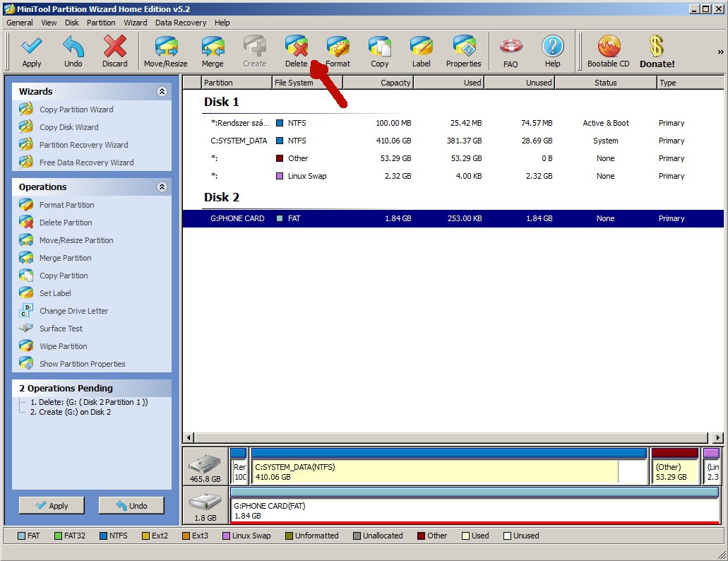Click the Undo button at bottom left
Viewport: 728px width, 561px height.
pyautogui.click(x=131, y=505)
